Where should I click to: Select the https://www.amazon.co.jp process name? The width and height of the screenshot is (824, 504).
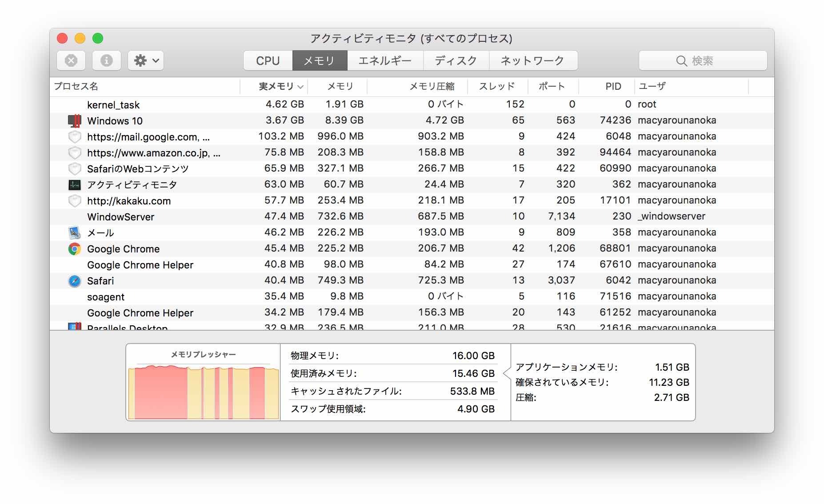154,153
